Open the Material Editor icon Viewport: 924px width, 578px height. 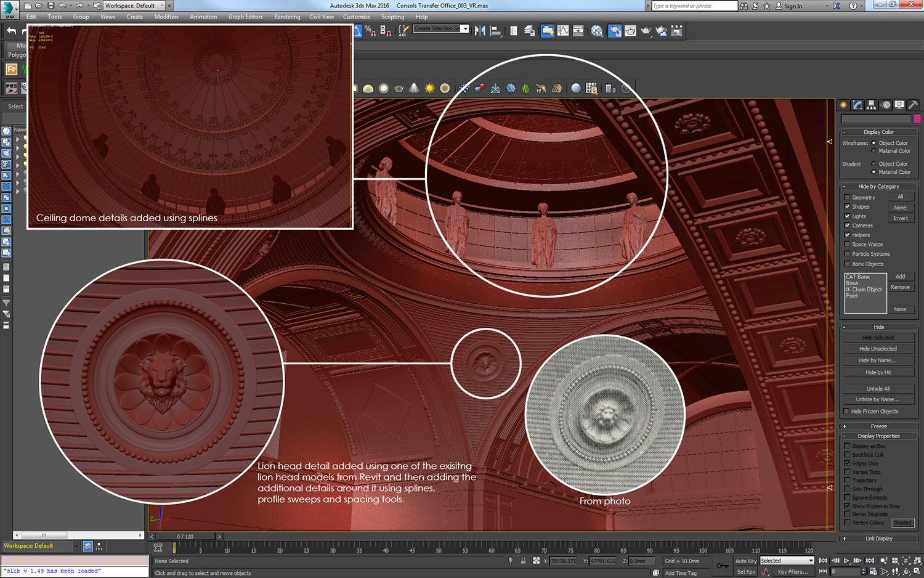pos(596,31)
